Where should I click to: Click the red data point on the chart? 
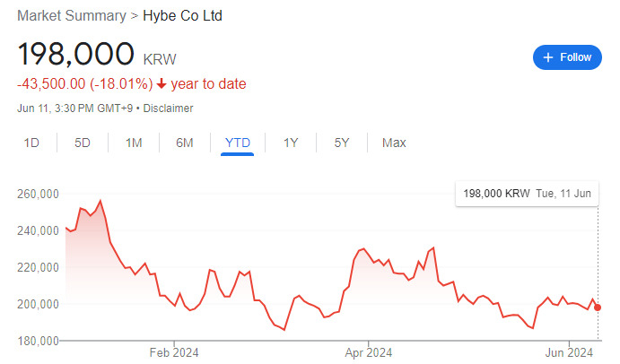598,308
